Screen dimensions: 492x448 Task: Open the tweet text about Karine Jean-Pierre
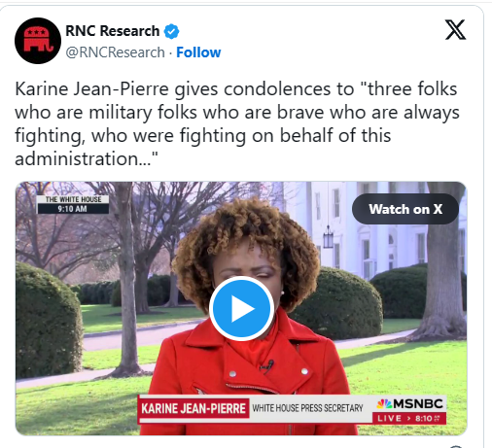(237, 123)
